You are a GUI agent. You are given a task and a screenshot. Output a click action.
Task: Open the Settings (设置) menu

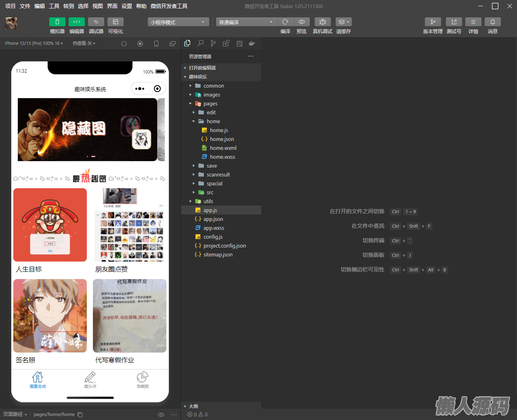point(127,6)
